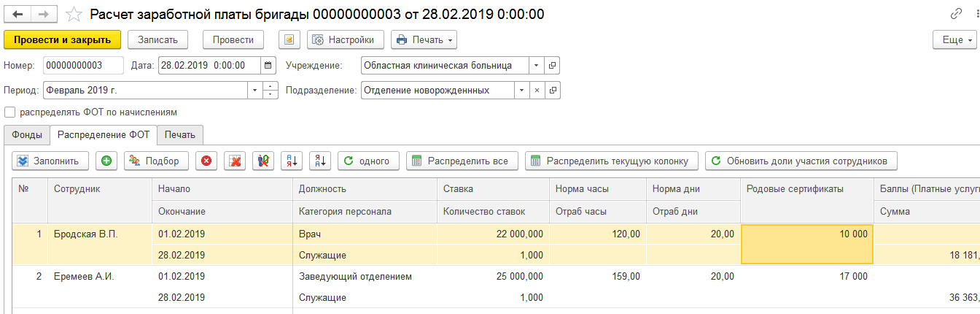Copy document link with chain icon
Image resolution: width=980 pixels, height=314 pixels.
956,14
